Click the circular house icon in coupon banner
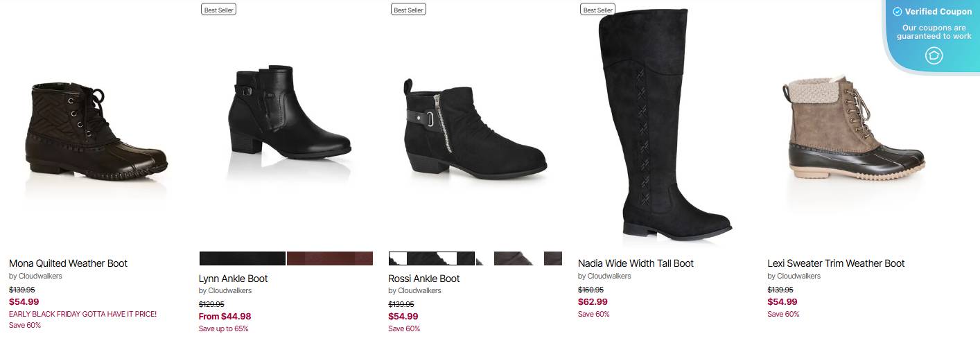Image resolution: width=980 pixels, height=343 pixels. pos(934,55)
